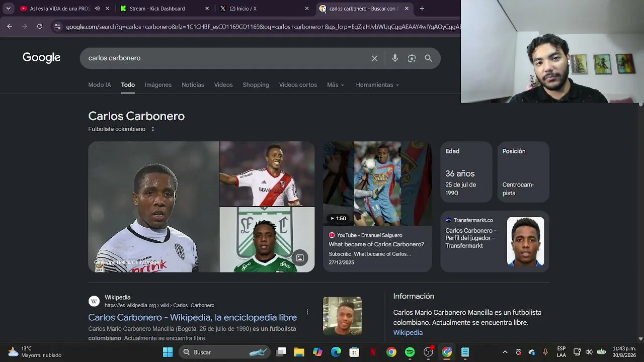Mute the YouTube tab audio icon
The height and width of the screenshot is (362, 644).
(97, 9)
